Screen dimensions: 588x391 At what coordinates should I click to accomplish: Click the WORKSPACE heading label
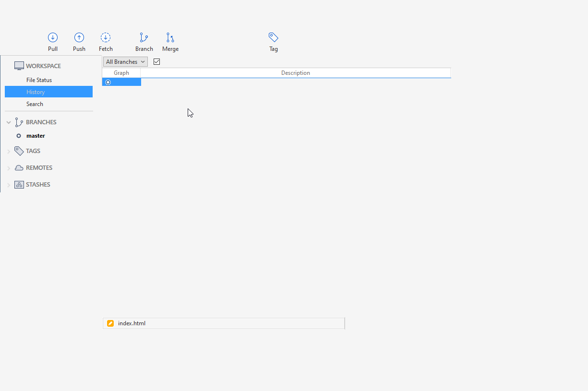pos(43,66)
